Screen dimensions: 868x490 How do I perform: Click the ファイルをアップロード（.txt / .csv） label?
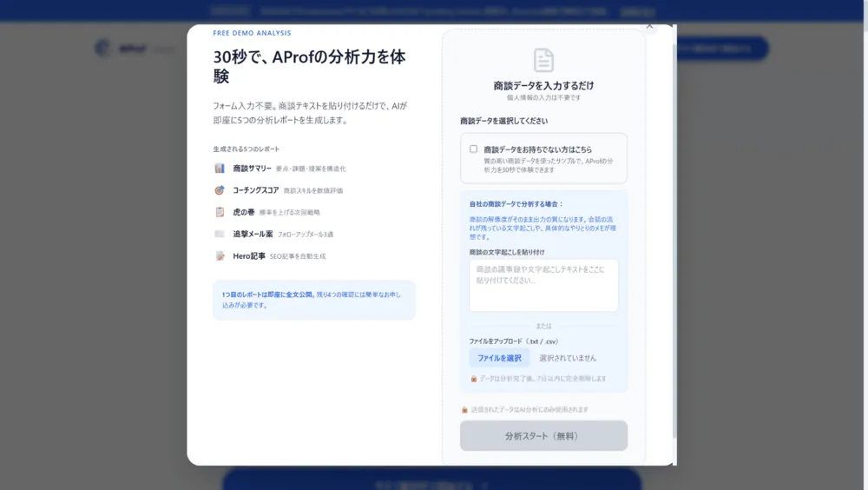pyautogui.click(x=514, y=341)
